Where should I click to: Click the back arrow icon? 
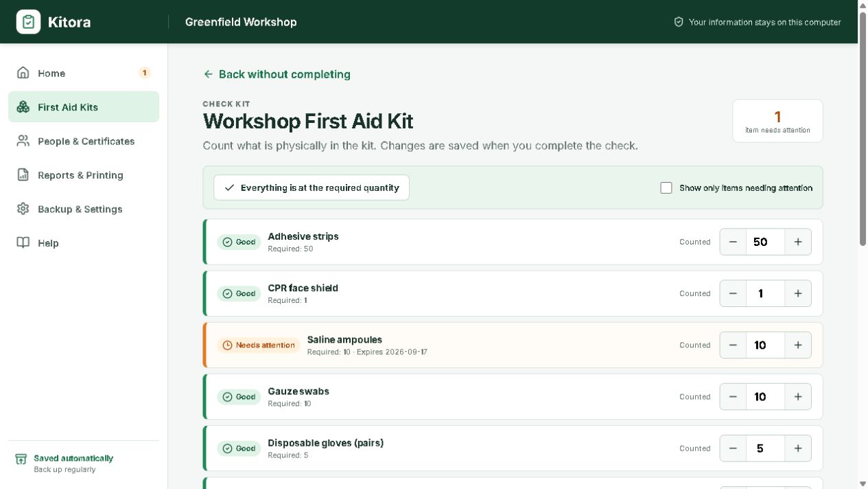click(208, 74)
